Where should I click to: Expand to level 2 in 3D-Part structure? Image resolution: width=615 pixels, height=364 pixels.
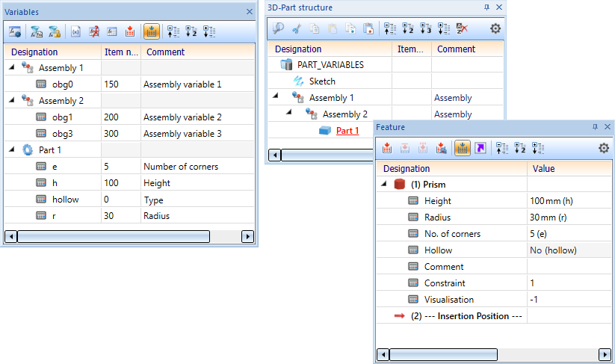[408, 28]
